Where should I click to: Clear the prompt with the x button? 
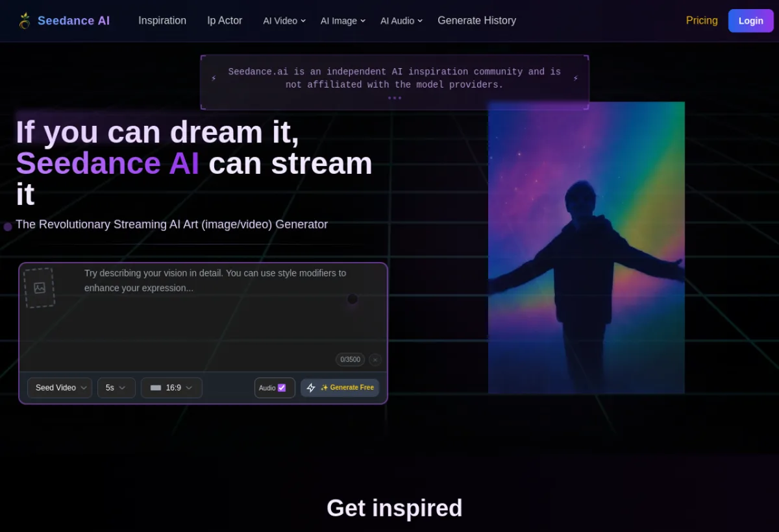point(375,359)
